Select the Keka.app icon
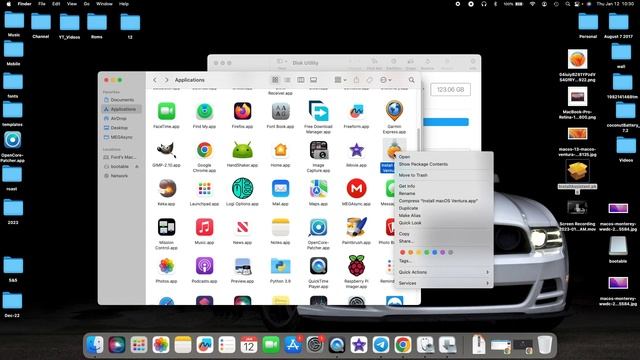Screen dimensions: 640x360 pos(166,189)
